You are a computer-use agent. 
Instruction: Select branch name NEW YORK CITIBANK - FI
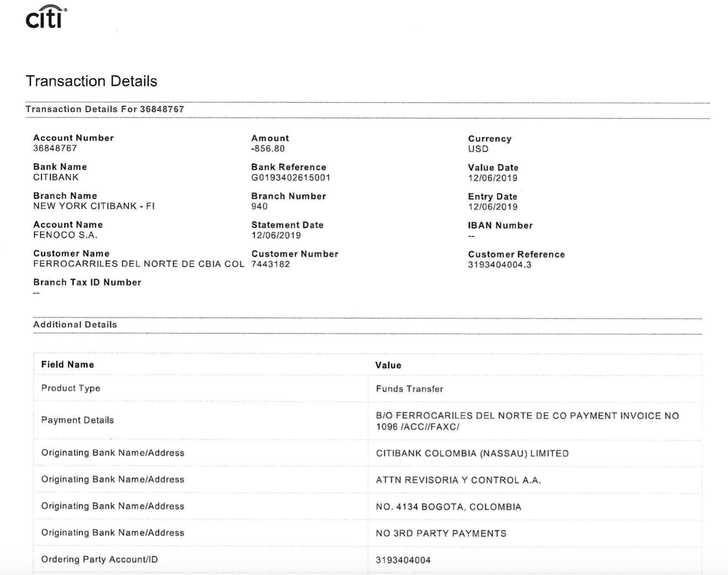pyautogui.click(x=94, y=206)
